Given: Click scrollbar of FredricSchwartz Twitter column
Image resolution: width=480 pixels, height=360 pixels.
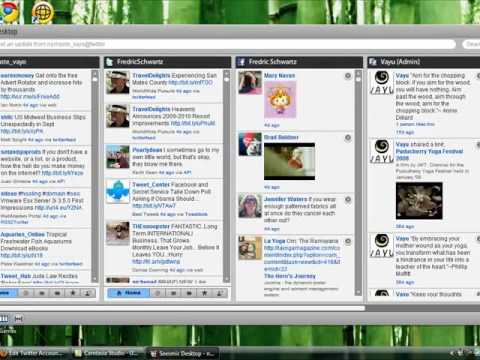Looking at the screenshot, I should coord(227,176).
